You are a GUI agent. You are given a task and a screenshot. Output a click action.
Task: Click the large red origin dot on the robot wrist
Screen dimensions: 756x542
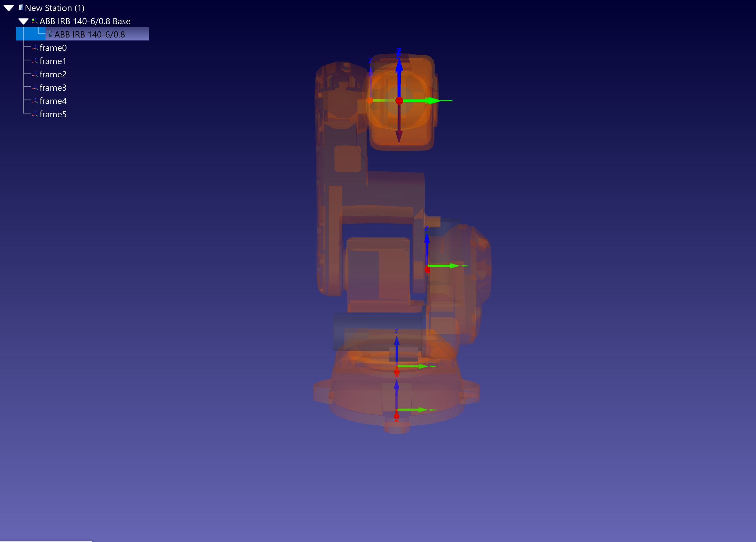point(399,101)
